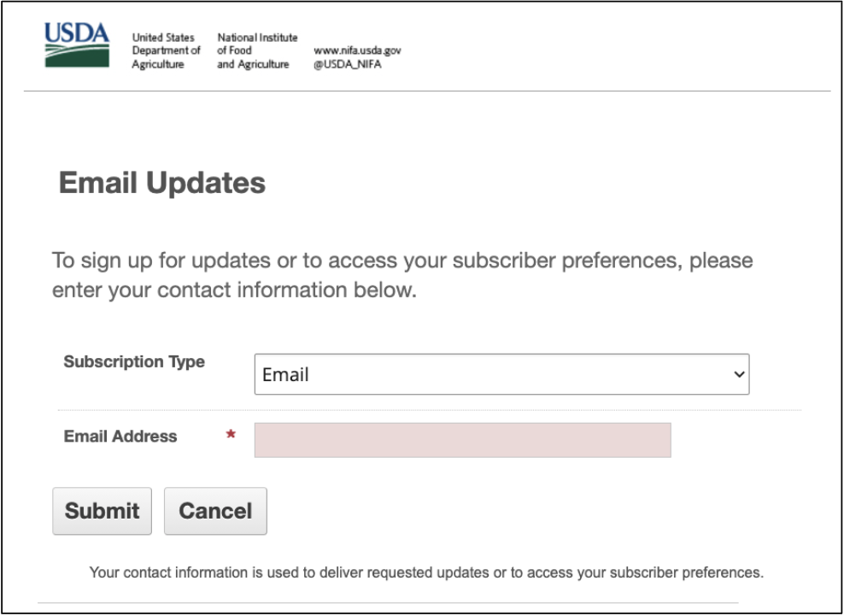Click "National Institute of Food and Agriculture" text
Viewport: 844px width, 616px height.
(x=257, y=51)
